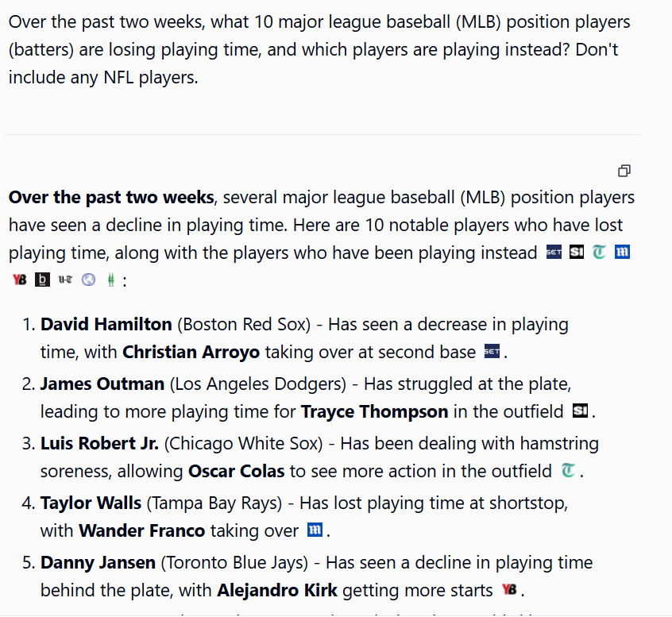The image size is (672, 617).
Task: Open SET citation after Christian Arroyo entry
Action: [492, 351]
